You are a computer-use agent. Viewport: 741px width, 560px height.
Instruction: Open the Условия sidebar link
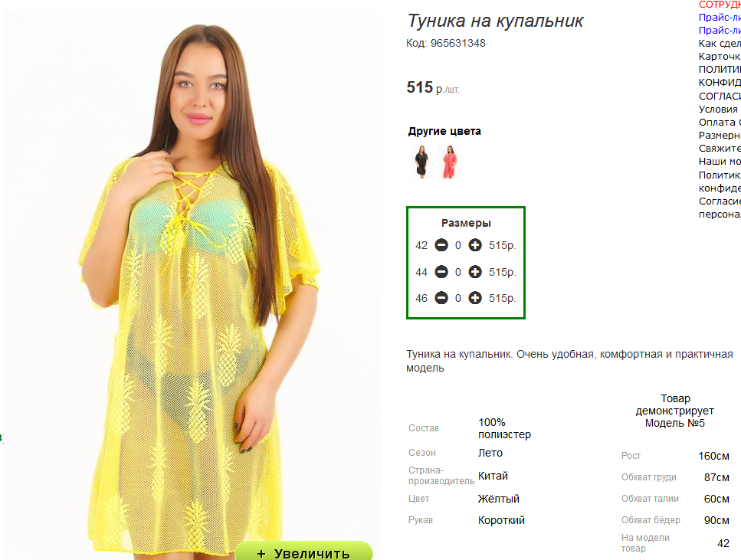[718, 109]
